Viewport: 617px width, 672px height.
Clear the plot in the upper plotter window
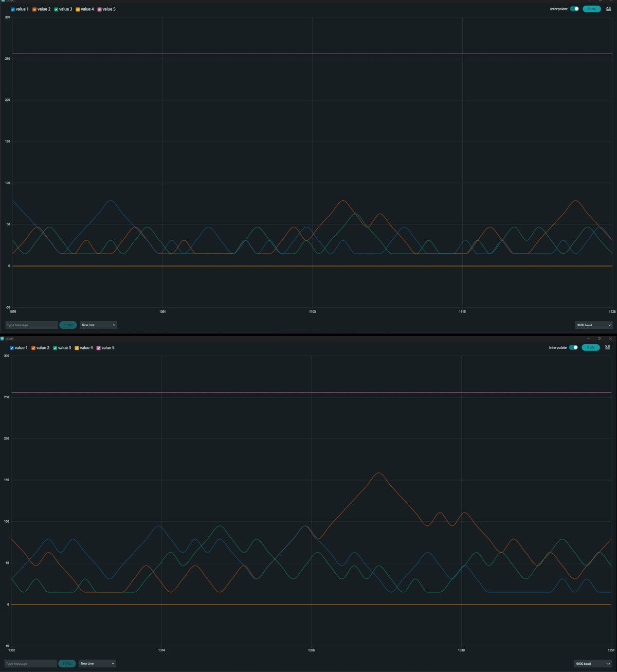point(608,9)
